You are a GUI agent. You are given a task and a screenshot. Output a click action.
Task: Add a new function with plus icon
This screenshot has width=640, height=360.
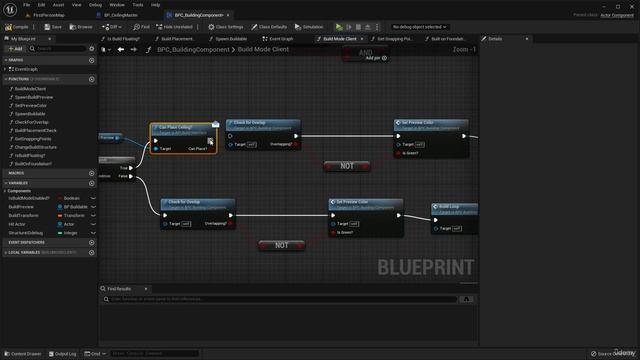pyautogui.click(x=92, y=79)
